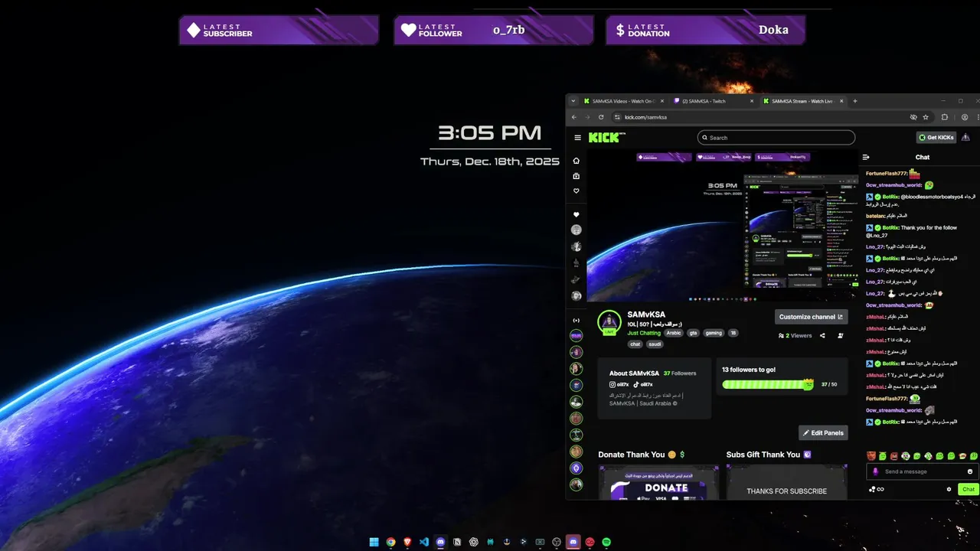The width and height of the screenshot is (980, 551).
Task: Open Visual Studio Code from taskbar
Action: tap(423, 542)
